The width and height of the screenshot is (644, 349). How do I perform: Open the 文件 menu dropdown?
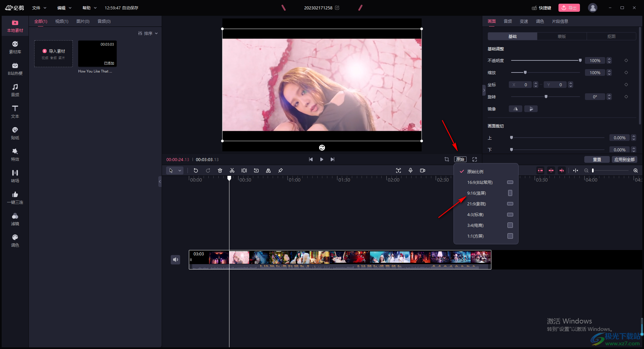39,8
